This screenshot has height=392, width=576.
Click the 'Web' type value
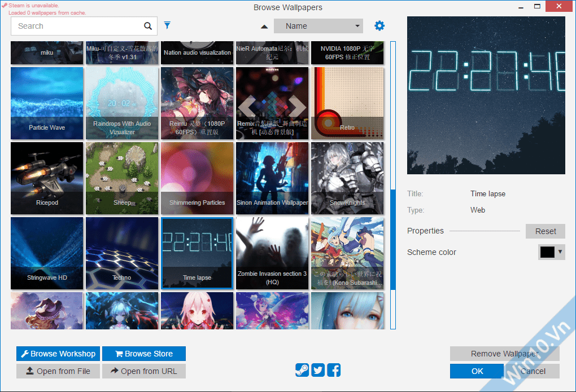pyautogui.click(x=478, y=210)
